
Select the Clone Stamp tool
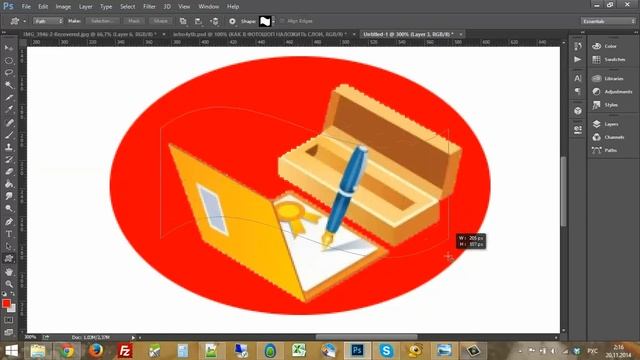9,147
